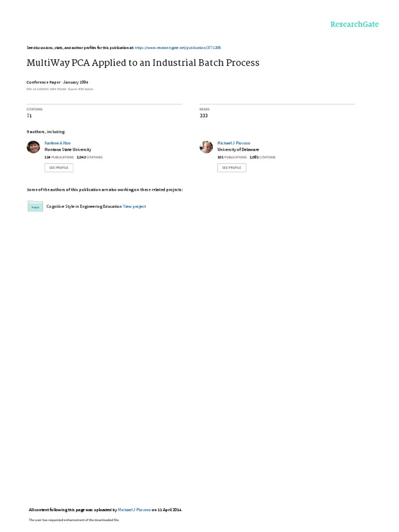Open Karlene A Hoo's profile photo
The image size is (399, 532).
click(x=33, y=147)
